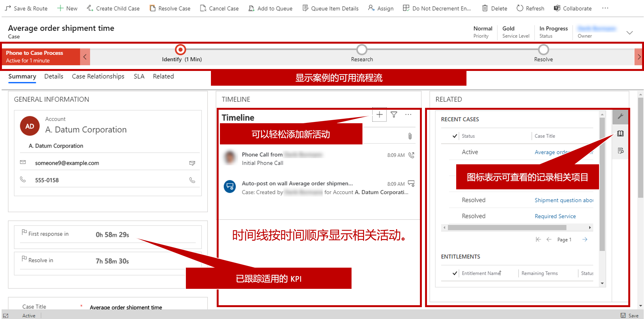The height and width of the screenshot is (319, 644).
Task: Click the Active status indicator at bottom left
Action: pos(29,315)
